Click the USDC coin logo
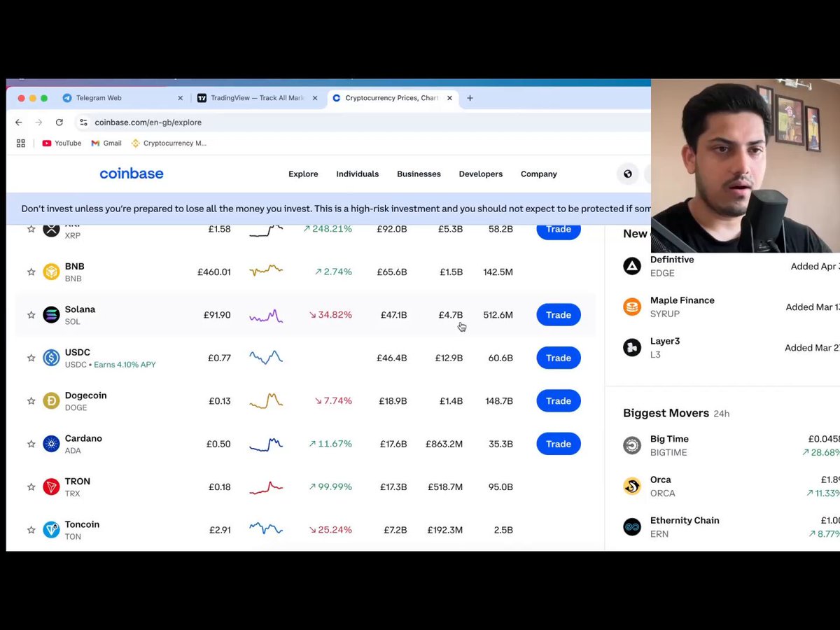The image size is (840, 630). click(x=51, y=358)
